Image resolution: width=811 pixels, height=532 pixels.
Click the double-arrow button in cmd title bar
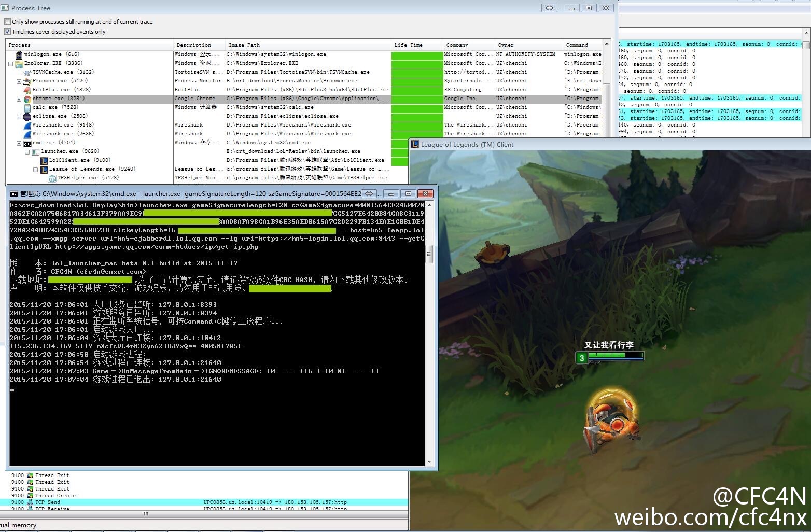(x=369, y=193)
